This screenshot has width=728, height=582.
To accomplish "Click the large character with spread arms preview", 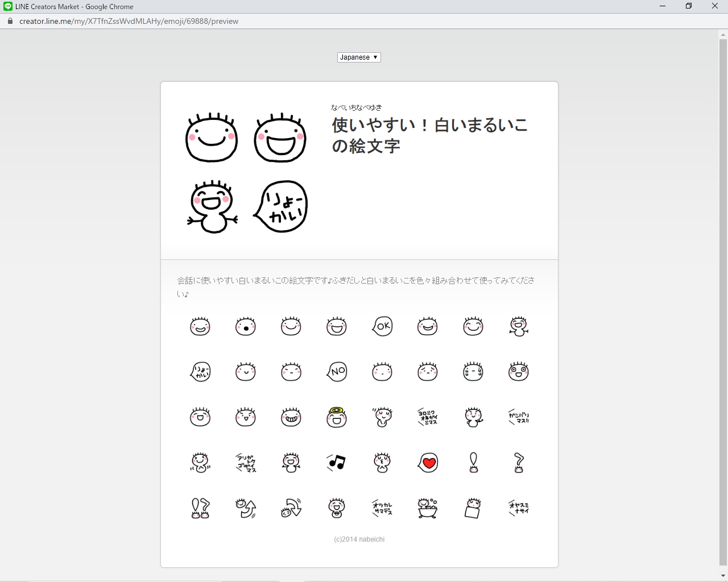I will click(x=212, y=206).
